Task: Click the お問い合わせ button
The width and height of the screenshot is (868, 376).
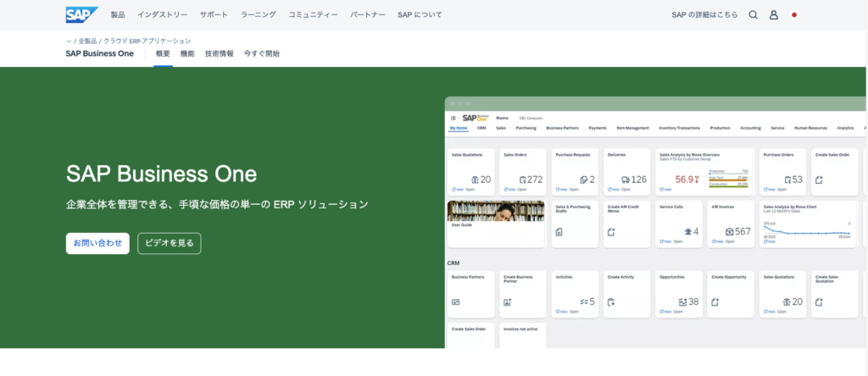Action: (97, 243)
